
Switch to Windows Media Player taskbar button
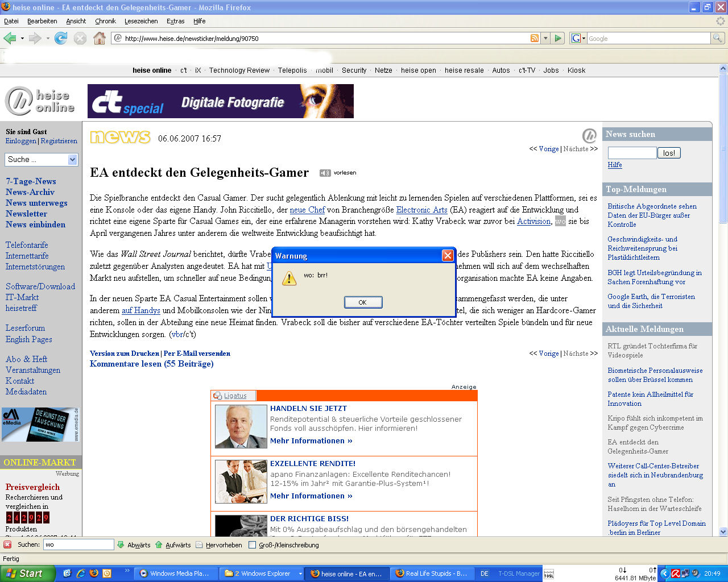176,573
